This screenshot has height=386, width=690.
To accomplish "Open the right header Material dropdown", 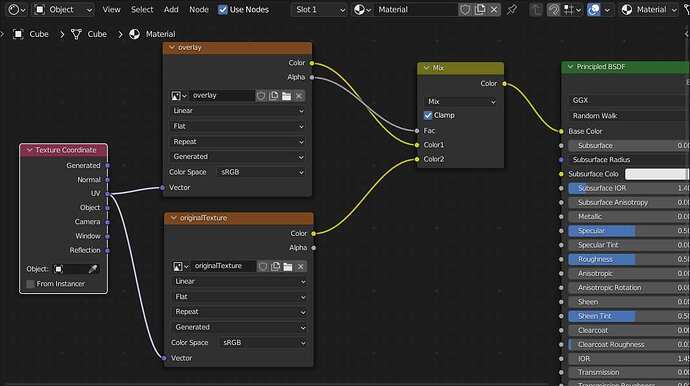I will tap(649, 9).
